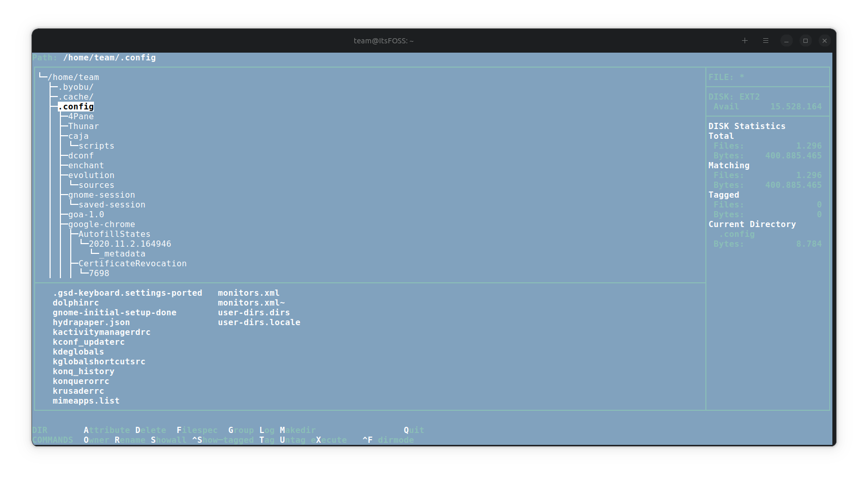Expand the google-chrome directory
Screen dimensions: 868x481
(x=101, y=224)
